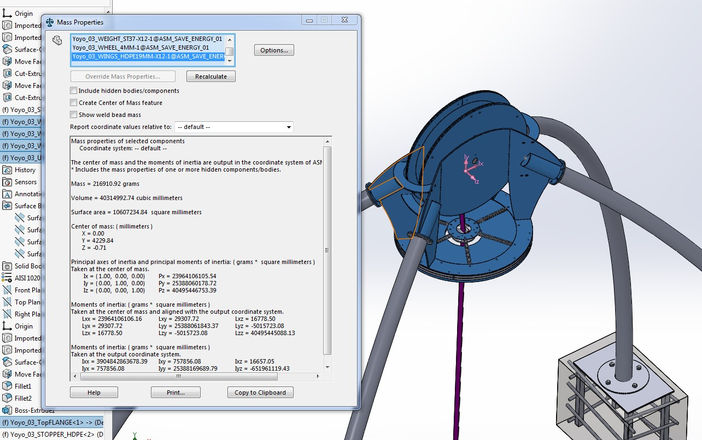Select the (f) Yoyo_03_U row in tree

(21, 158)
